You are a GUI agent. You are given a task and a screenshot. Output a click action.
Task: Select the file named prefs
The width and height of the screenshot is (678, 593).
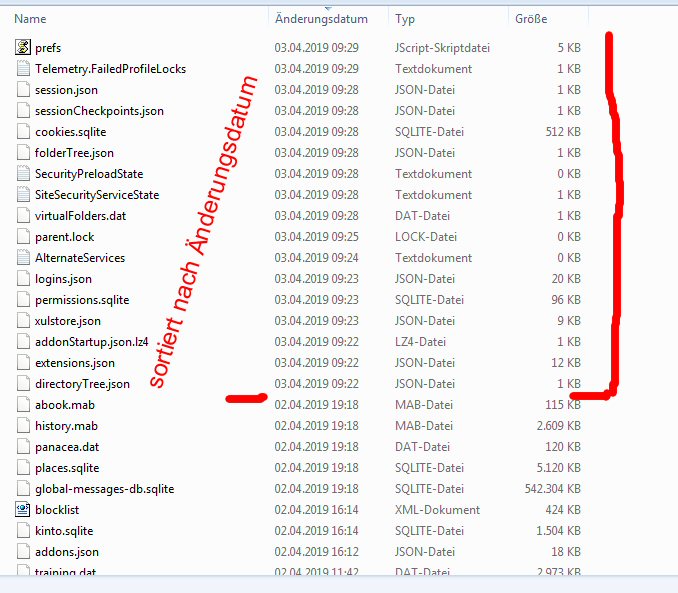(48, 48)
